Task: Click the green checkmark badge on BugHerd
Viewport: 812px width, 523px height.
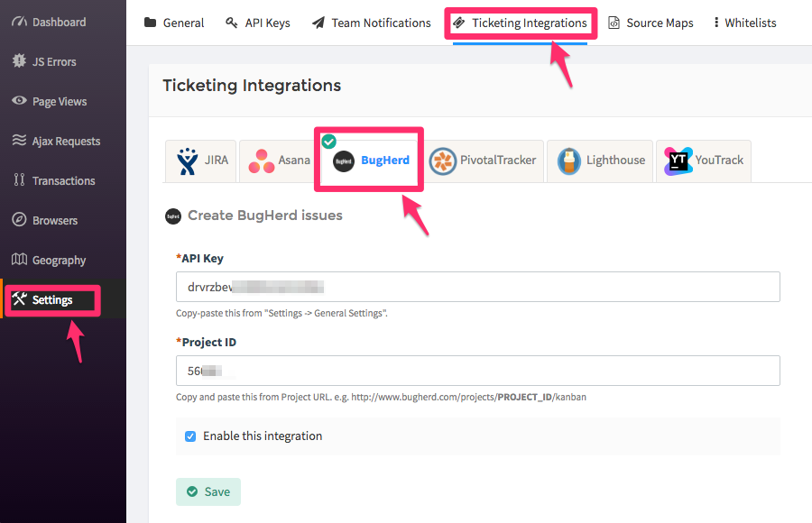Action: pos(328,142)
